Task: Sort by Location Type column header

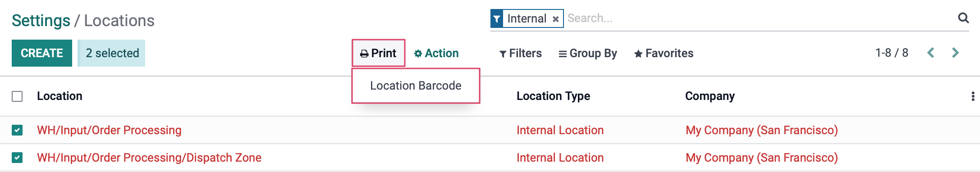Action: click(553, 96)
